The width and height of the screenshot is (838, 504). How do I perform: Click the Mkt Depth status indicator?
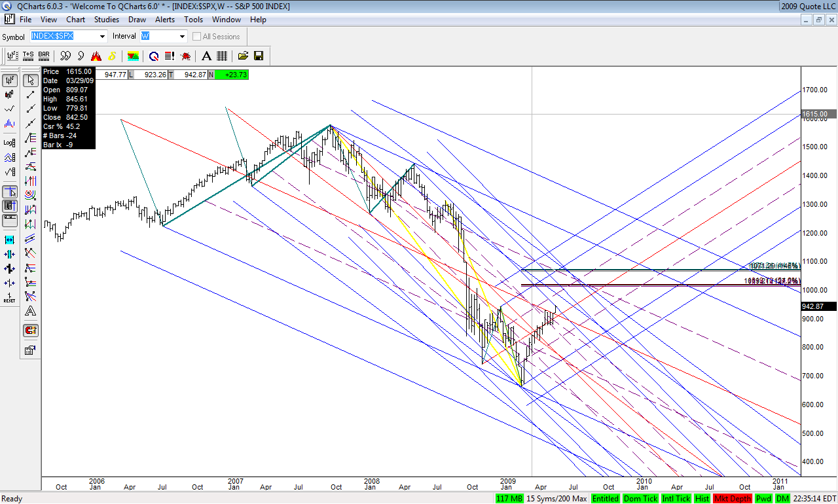pos(733,499)
